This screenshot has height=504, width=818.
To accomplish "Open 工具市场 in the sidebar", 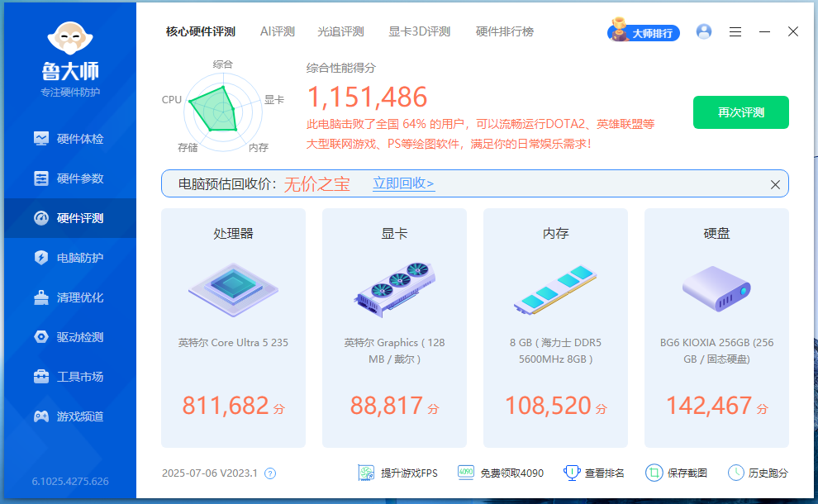I will 70,377.
